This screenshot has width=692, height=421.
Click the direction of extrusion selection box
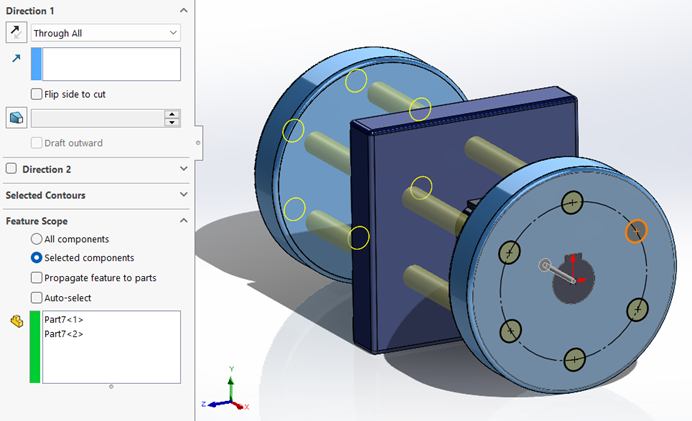[110, 63]
